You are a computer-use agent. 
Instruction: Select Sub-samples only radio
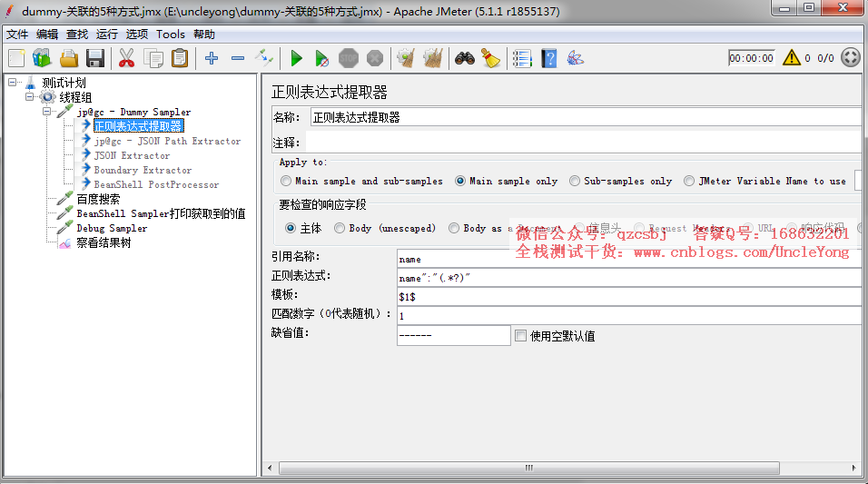(x=575, y=181)
